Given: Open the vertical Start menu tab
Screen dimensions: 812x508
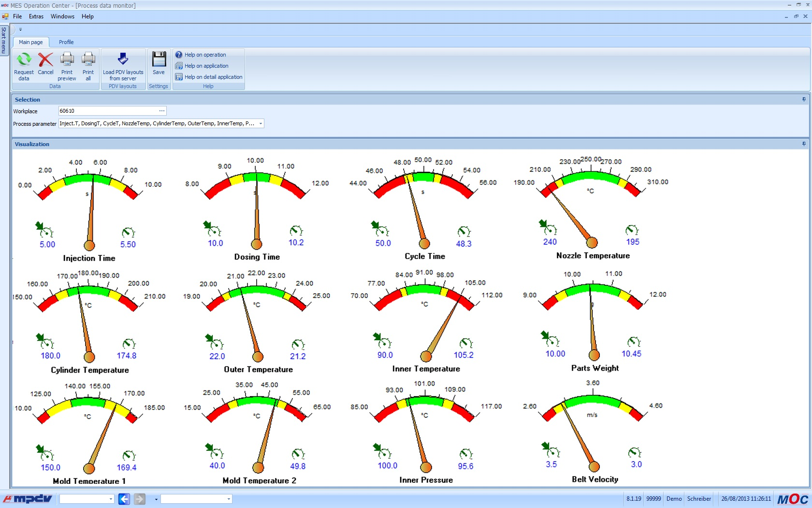Looking at the screenshot, I should click(4, 40).
